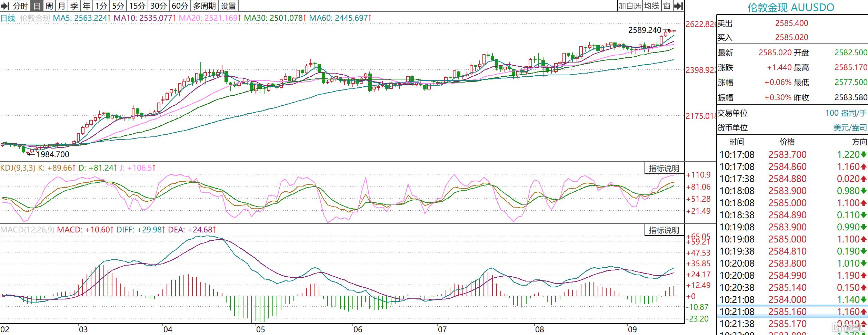868x335 pixels.
Task: Select the 季 quarterly chart tab
Action: point(74,6)
